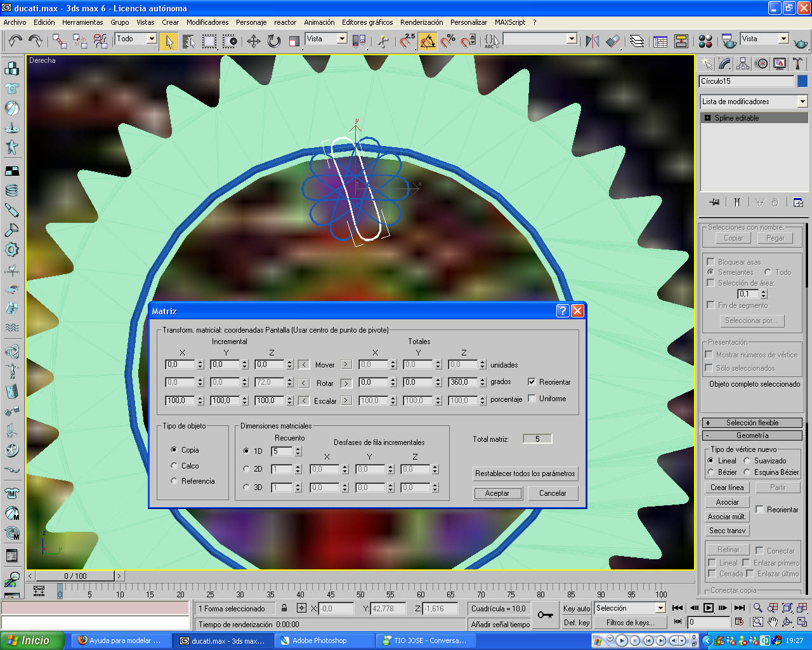Screen dimensions: 812x650
Task: Open the Select by Name list tool
Action: pyautogui.click(x=188, y=41)
